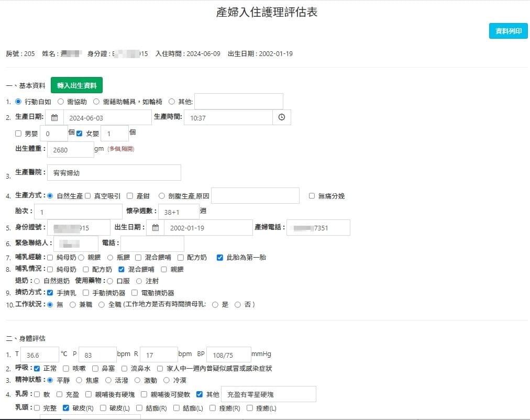
Task: Click the 生產醫院 text field
Action: pyautogui.click(x=114, y=172)
